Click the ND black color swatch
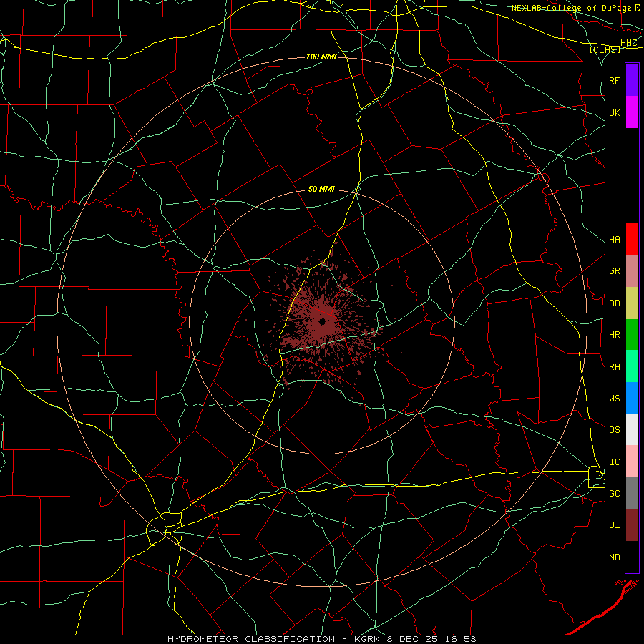 [632, 557]
